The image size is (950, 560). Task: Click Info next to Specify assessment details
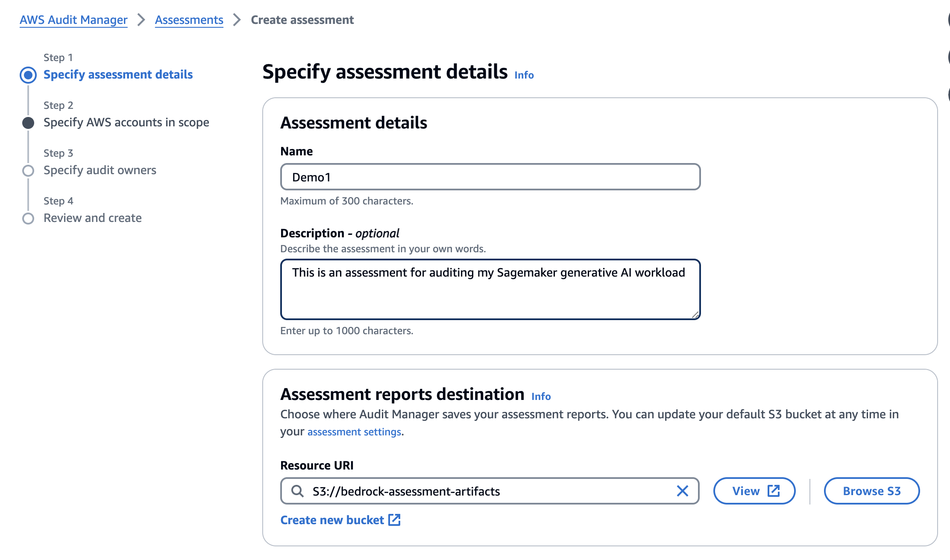[x=523, y=75]
